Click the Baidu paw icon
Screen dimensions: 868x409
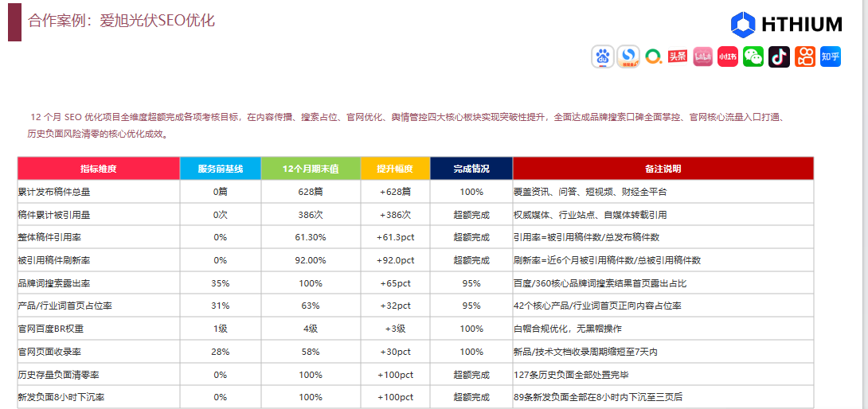click(602, 56)
